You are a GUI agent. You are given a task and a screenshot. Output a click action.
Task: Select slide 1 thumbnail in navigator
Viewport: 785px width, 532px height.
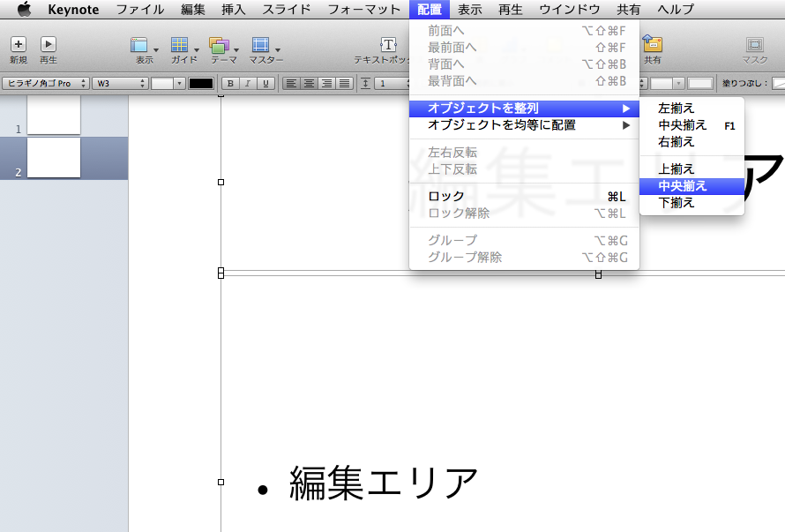pos(54,115)
